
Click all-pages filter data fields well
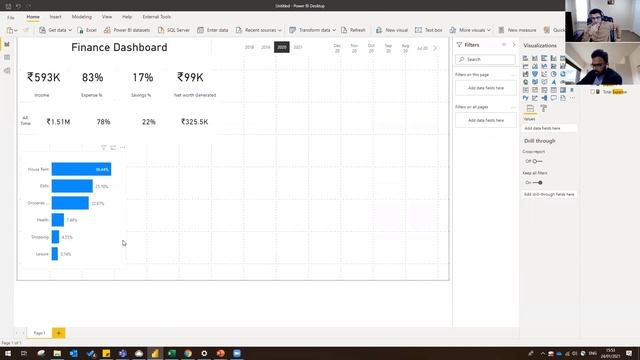[x=486, y=120]
